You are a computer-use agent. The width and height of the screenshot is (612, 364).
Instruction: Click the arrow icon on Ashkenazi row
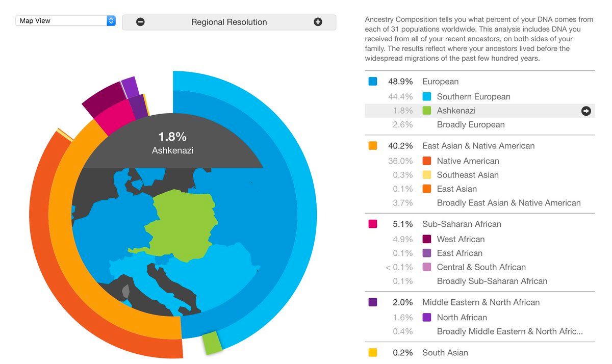click(x=586, y=111)
